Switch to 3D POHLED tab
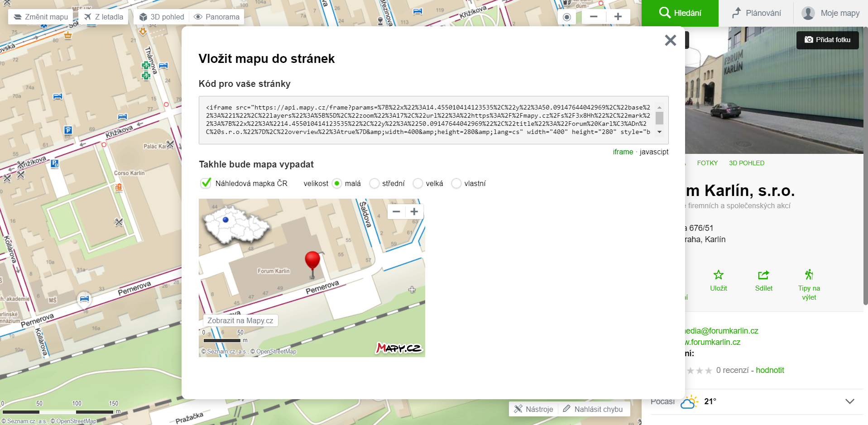Screen dimensions: 868x425 [746, 163]
